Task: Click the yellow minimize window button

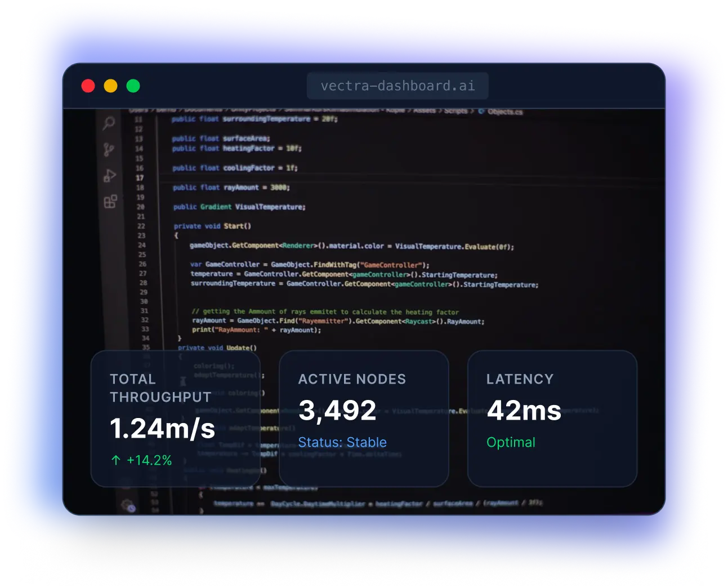Action: click(111, 86)
